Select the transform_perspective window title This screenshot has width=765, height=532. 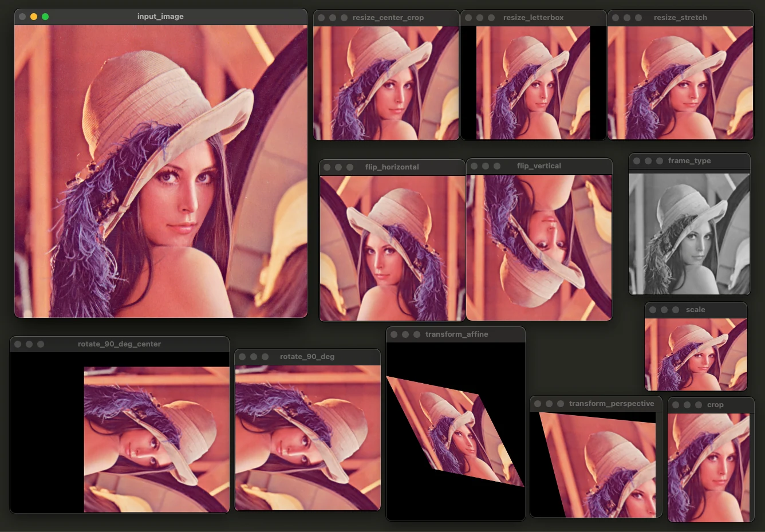tap(611, 404)
